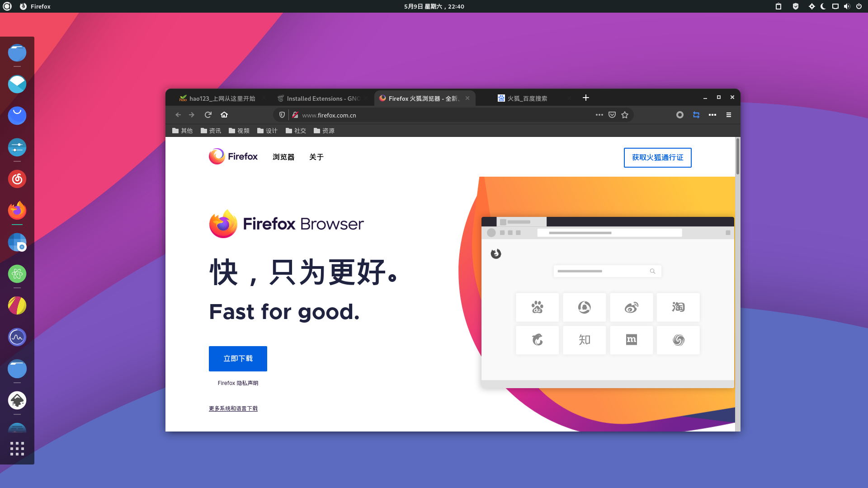Open the 设计 bookmarks folder
The width and height of the screenshot is (868, 488).
(267, 131)
